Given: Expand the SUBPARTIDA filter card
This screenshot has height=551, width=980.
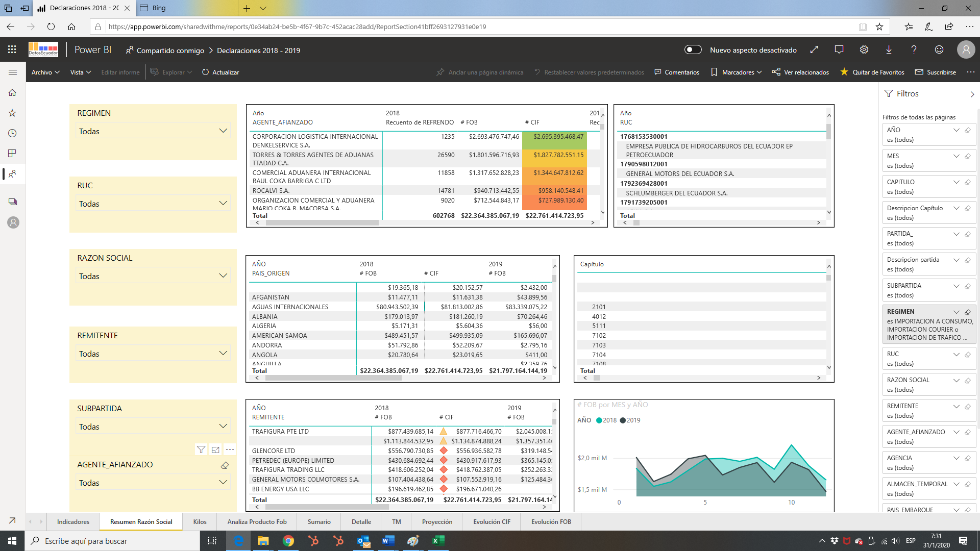Looking at the screenshot, I should [x=957, y=286].
